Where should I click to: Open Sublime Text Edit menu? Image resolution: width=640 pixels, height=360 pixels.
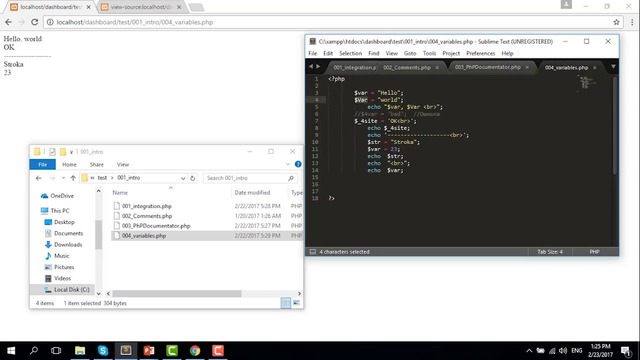coord(328,53)
